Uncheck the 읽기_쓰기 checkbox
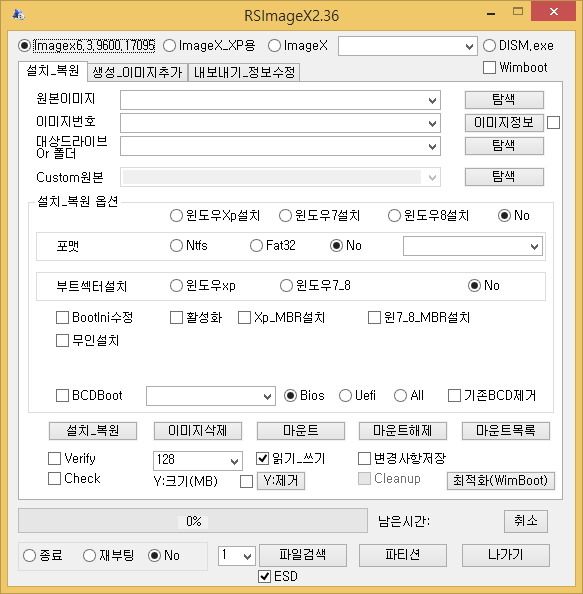The width and height of the screenshot is (583, 594). click(291, 459)
